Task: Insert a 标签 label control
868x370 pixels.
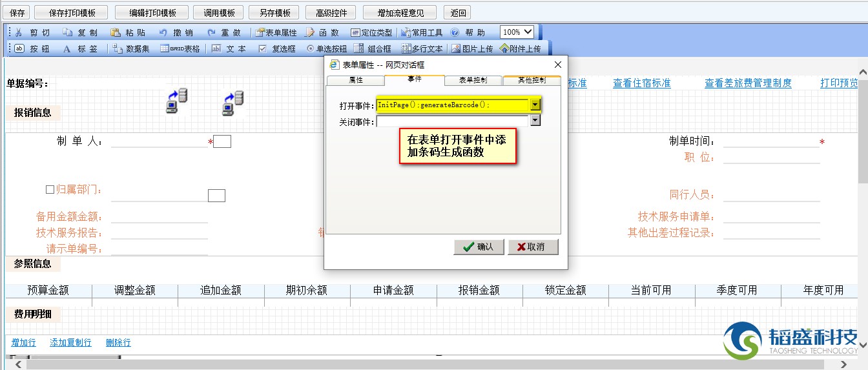Action: pyautogui.click(x=81, y=48)
